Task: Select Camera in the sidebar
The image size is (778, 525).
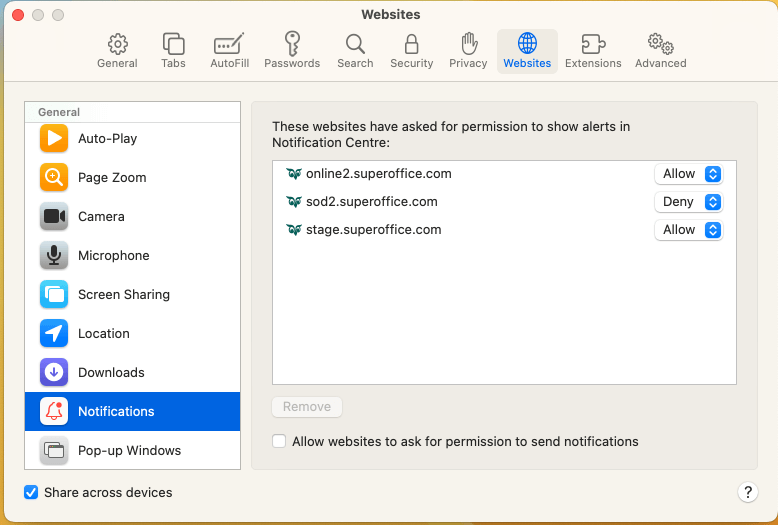Action: point(132,216)
